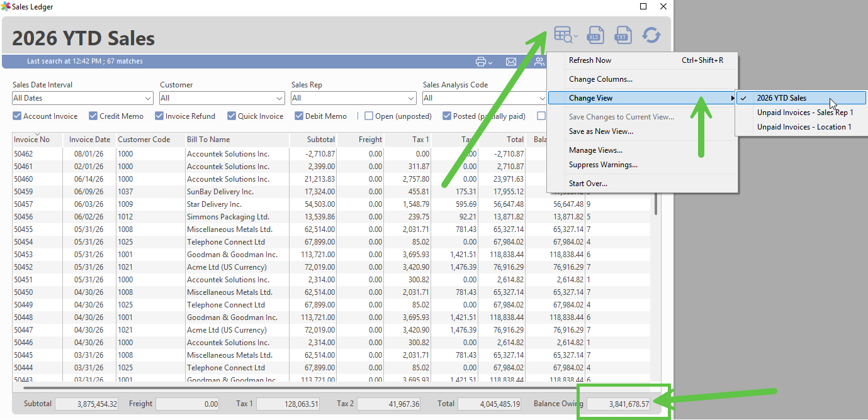Click the printer icon in blue bar
This screenshot has width=868, height=420.
pos(481,62)
